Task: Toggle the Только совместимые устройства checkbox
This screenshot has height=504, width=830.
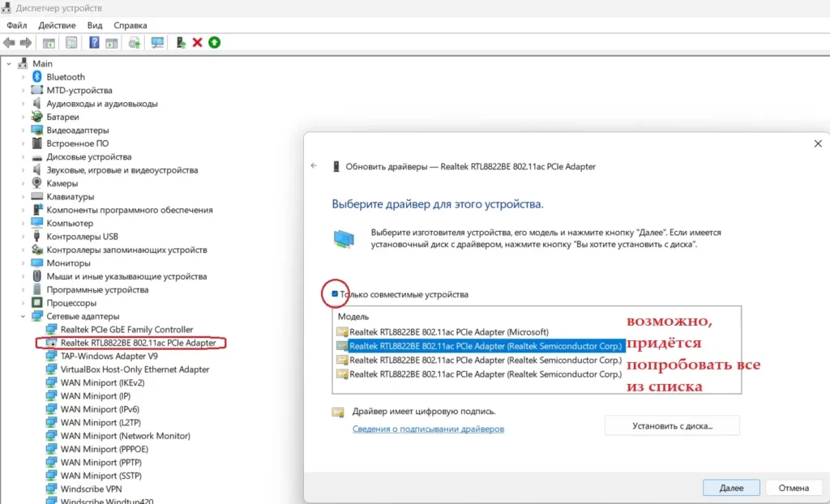Action: click(335, 294)
